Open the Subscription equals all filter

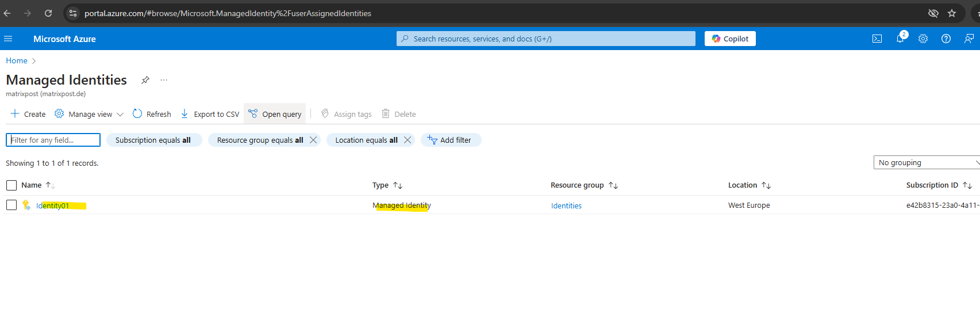click(x=153, y=140)
